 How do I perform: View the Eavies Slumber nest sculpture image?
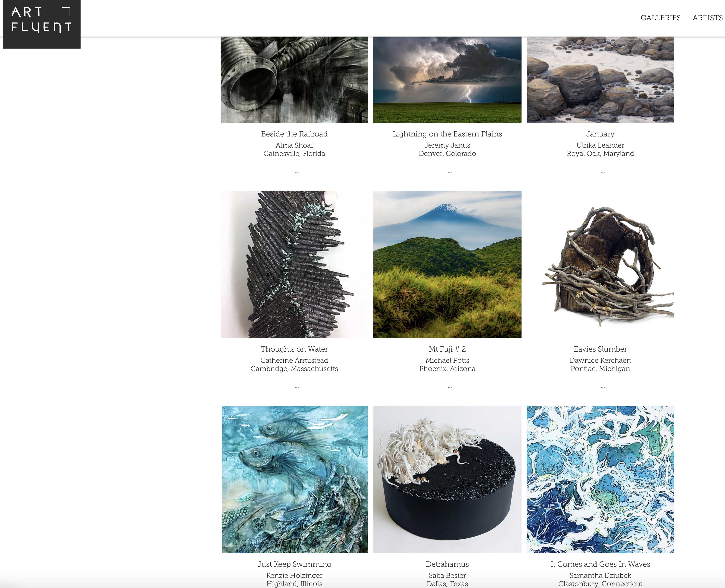coord(600,264)
